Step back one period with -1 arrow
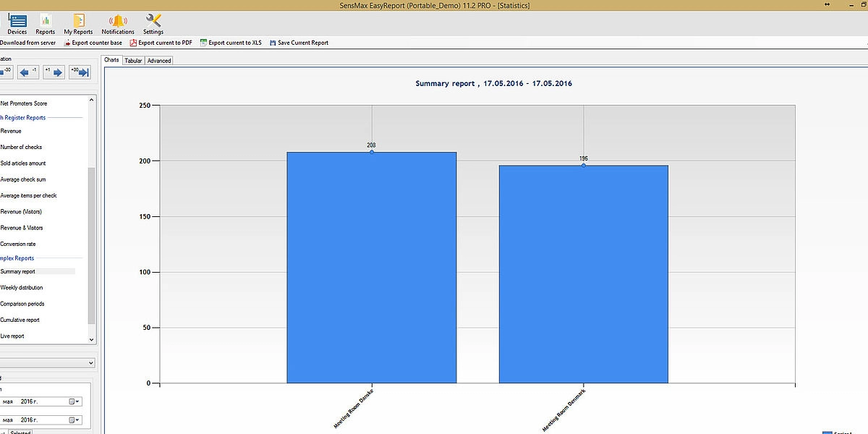Viewport: 868px width, 434px height. click(29, 72)
